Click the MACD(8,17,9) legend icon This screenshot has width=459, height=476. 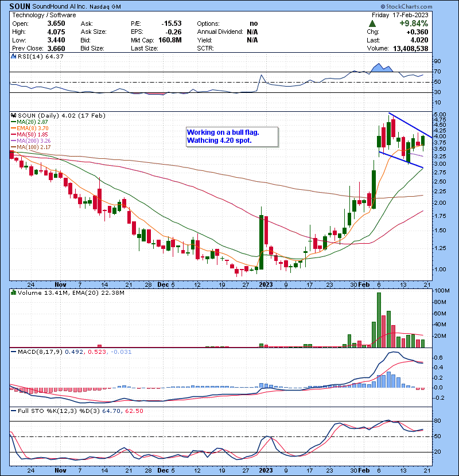tap(13, 351)
